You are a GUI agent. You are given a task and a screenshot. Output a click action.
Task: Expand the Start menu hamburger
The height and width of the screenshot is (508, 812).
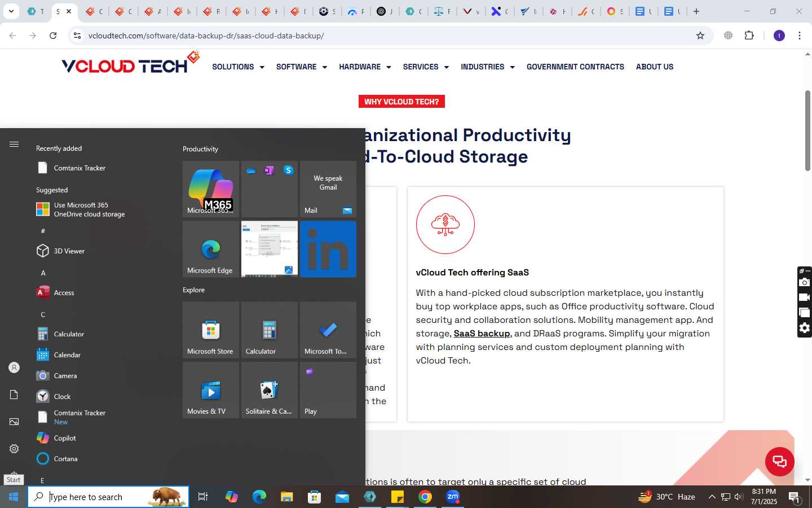(14, 144)
